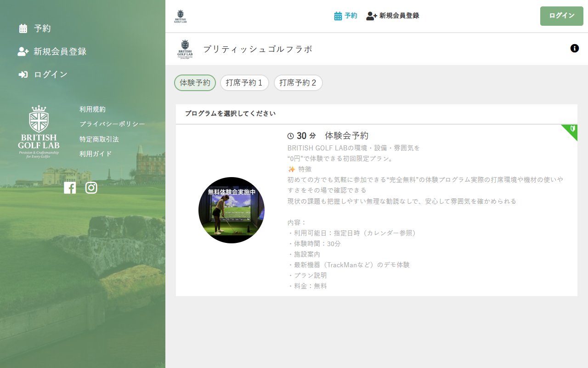The width and height of the screenshot is (588, 368).
Task: Click the 無料体験会実施中 circular thumbnail
Action: pos(232,210)
